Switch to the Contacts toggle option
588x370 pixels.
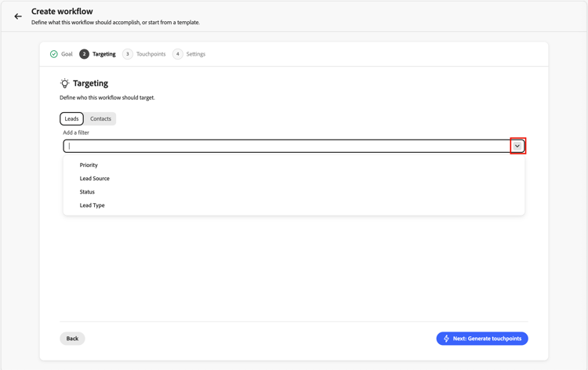click(100, 118)
